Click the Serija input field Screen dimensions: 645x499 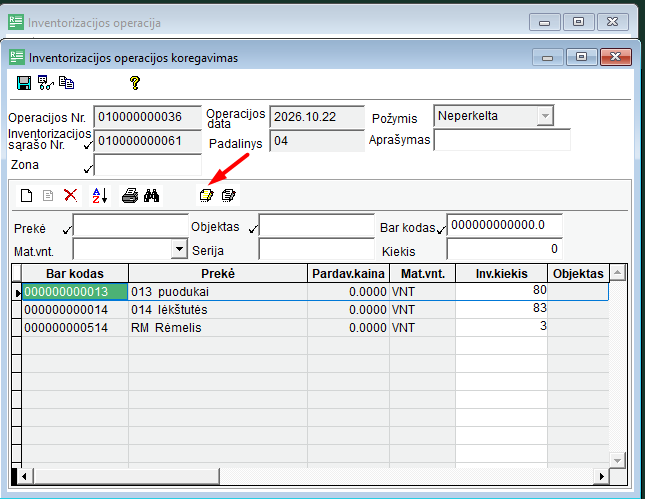click(x=316, y=249)
